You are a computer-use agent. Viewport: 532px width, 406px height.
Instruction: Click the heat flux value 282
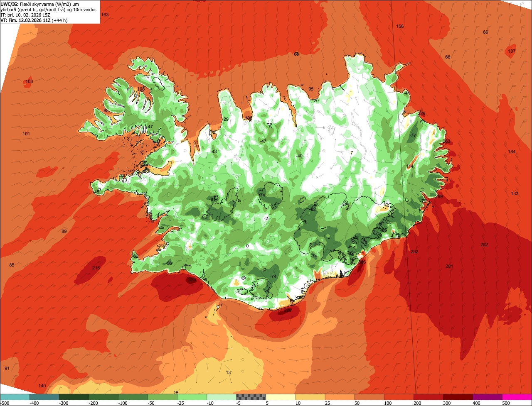(484, 245)
